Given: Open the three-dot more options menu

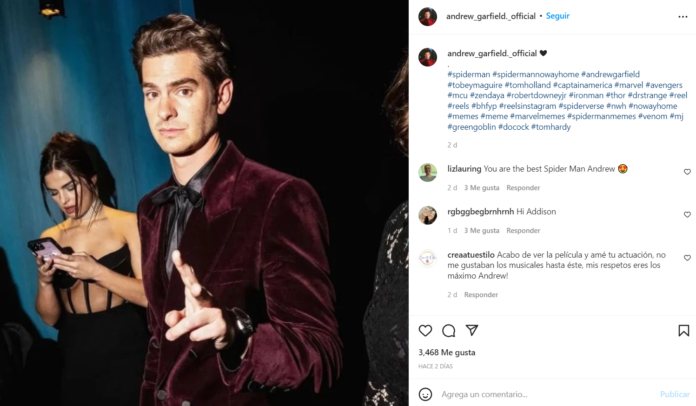Looking at the screenshot, I should 683,17.
